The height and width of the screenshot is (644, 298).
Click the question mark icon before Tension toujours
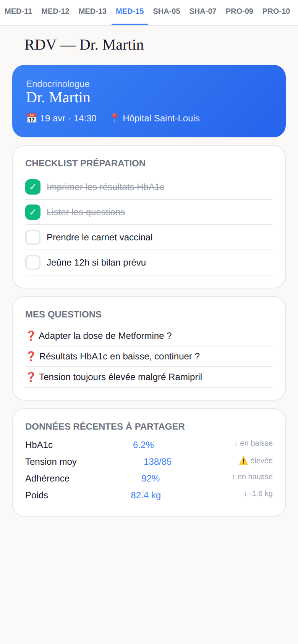pos(31,377)
